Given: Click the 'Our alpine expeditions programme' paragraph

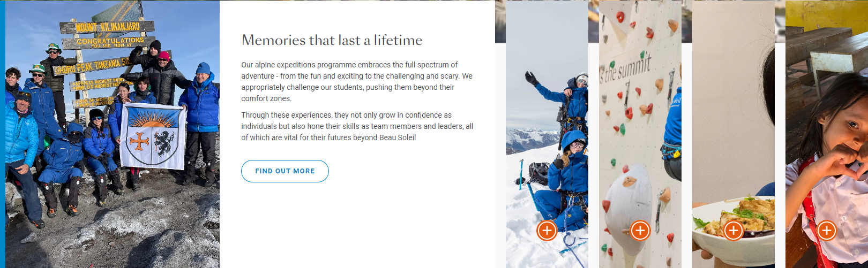Looking at the screenshot, I should coord(356,81).
